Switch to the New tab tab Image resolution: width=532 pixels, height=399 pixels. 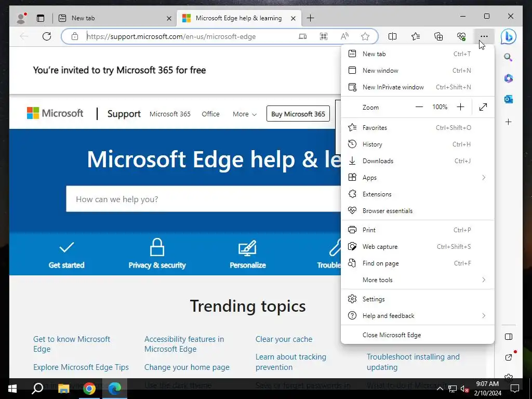pyautogui.click(x=115, y=18)
